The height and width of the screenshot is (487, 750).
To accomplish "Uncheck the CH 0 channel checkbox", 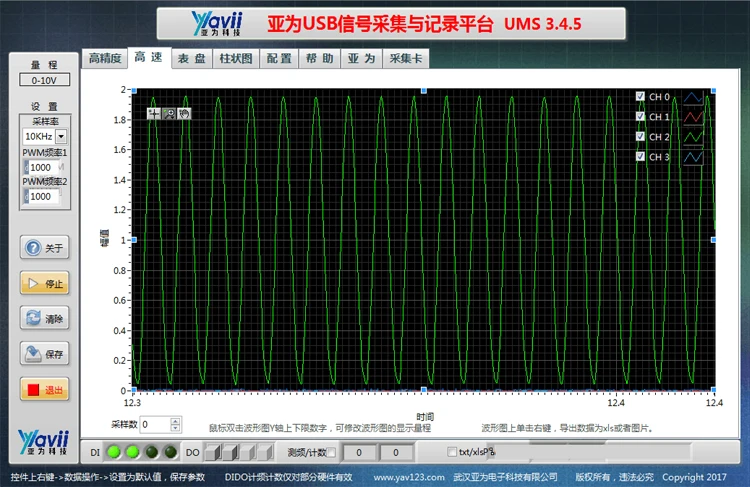I will coord(640,97).
